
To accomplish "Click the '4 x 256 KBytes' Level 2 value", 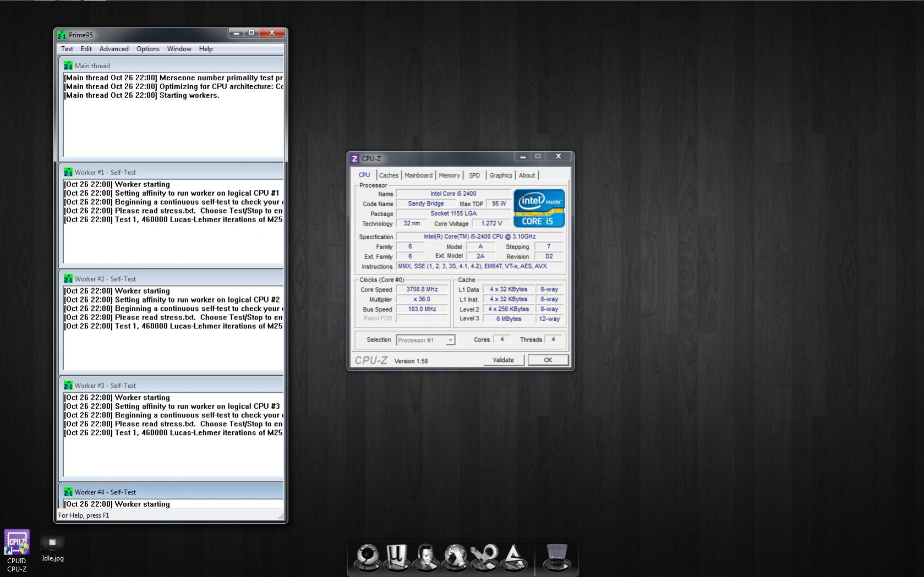I will [x=509, y=309].
